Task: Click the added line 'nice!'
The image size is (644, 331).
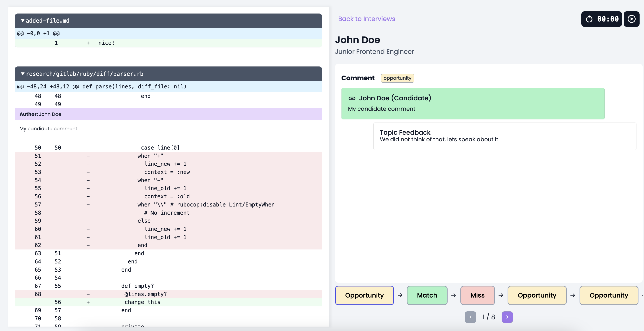Action: pos(168,43)
